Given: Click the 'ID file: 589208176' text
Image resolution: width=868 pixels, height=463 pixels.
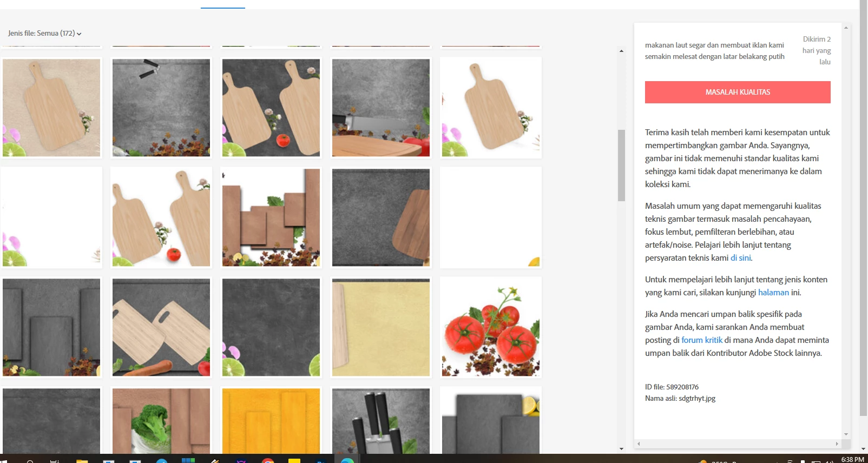Looking at the screenshot, I should point(672,387).
